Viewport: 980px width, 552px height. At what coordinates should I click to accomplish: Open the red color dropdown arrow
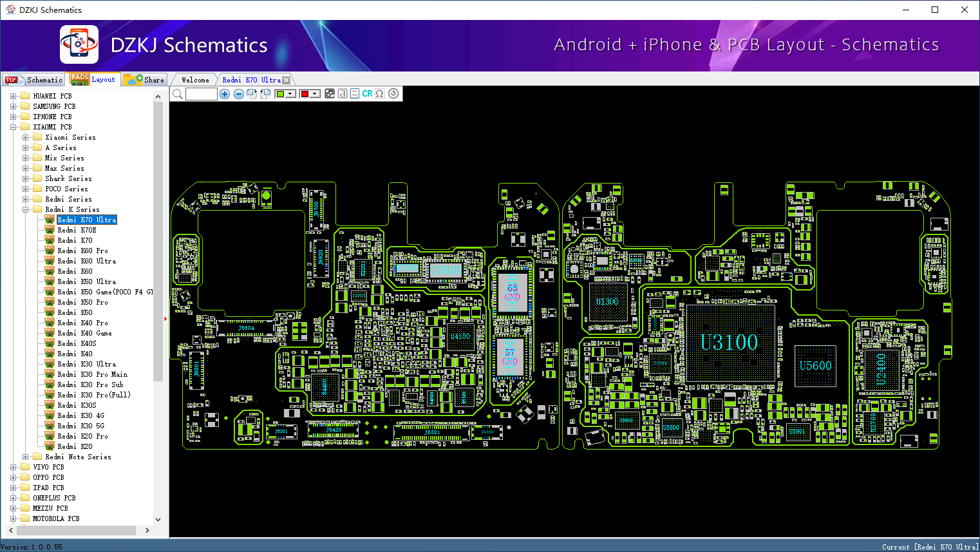pyautogui.click(x=316, y=94)
